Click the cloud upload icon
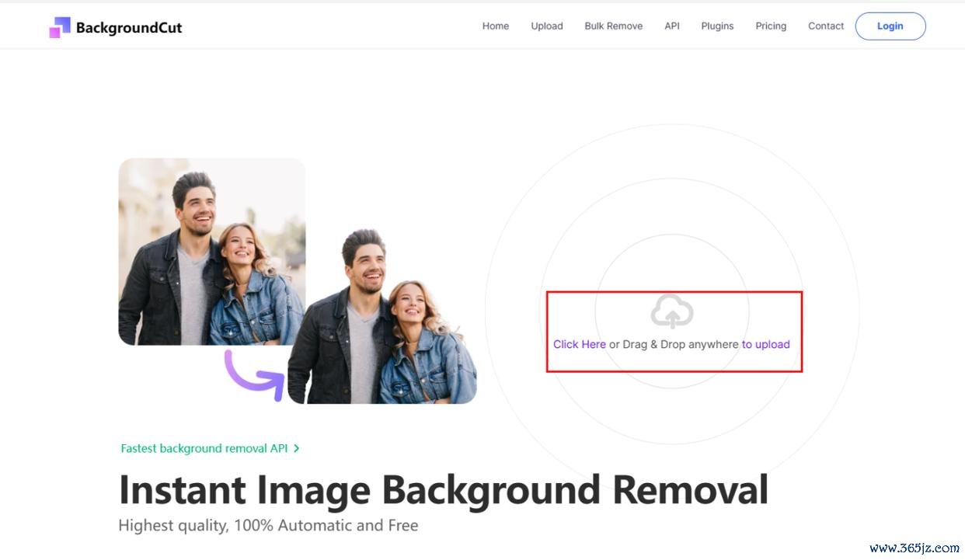The height and width of the screenshot is (560, 965). tap(672, 311)
